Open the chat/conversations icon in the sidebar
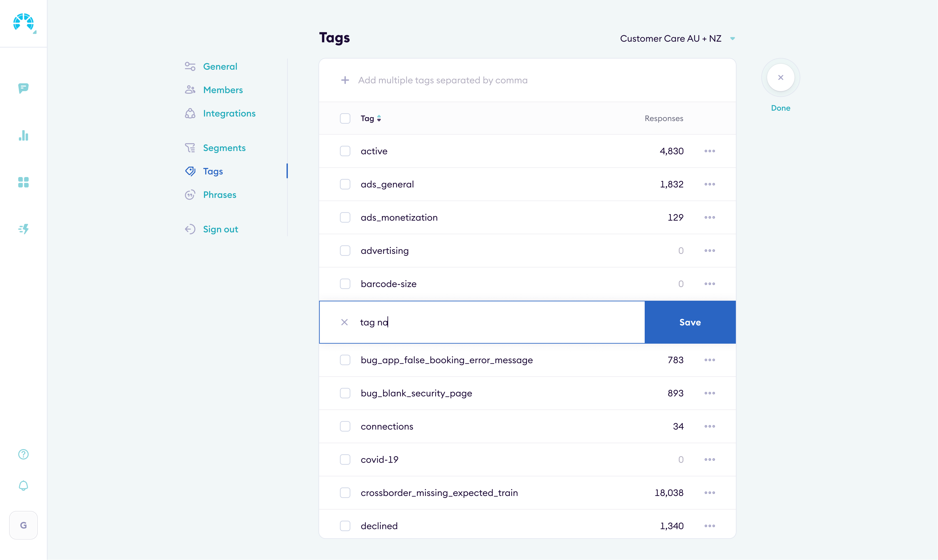Image resolution: width=938 pixels, height=560 pixels. (x=23, y=88)
